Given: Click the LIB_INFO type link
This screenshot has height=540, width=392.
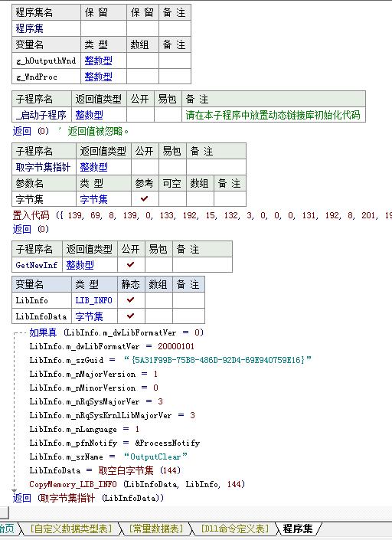Looking at the screenshot, I should [94, 300].
